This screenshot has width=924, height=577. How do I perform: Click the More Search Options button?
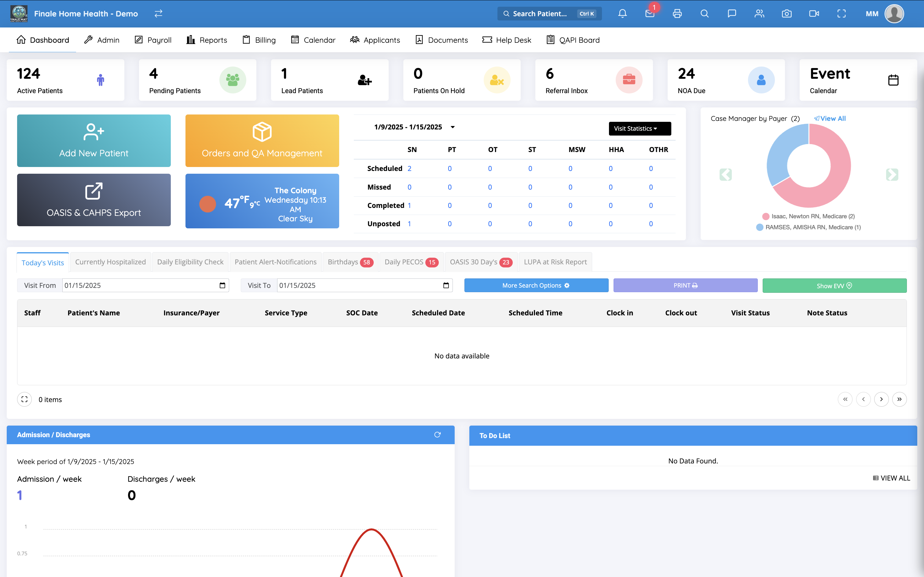coord(536,285)
